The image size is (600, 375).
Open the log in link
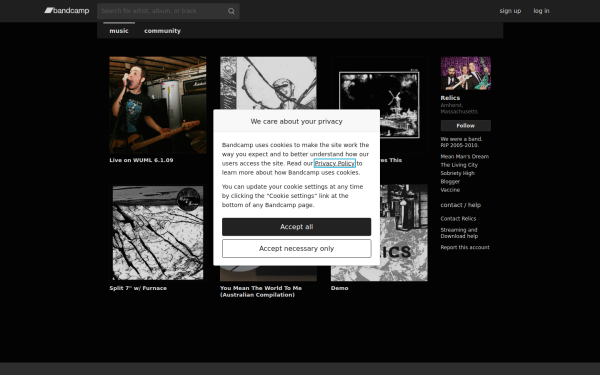[x=541, y=11]
